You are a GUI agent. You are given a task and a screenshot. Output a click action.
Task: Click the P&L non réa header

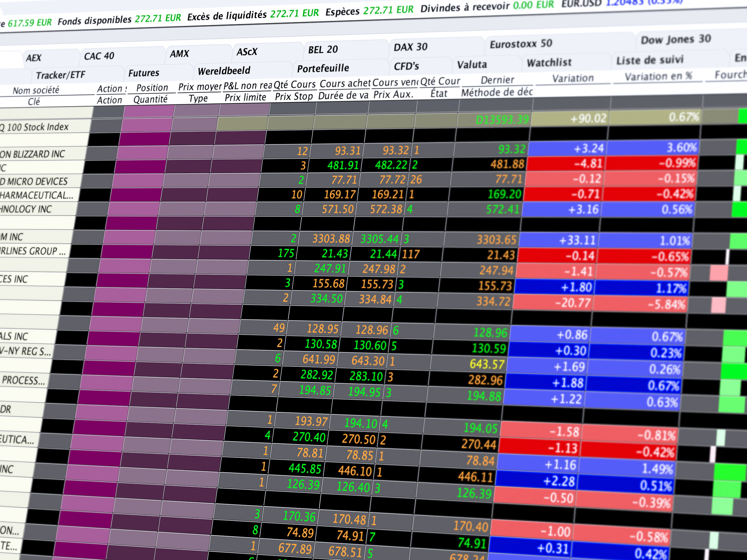tap(248, 86)
